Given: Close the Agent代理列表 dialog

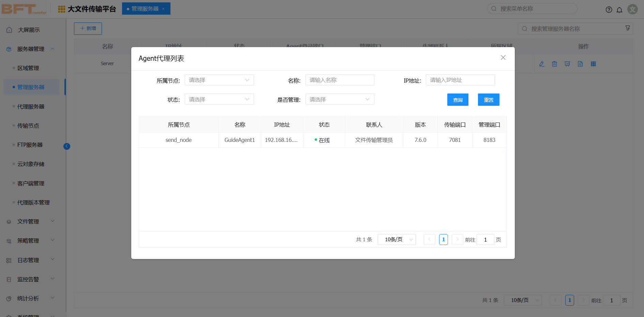Looking at the screenshot, I should (x=503, y=58).
